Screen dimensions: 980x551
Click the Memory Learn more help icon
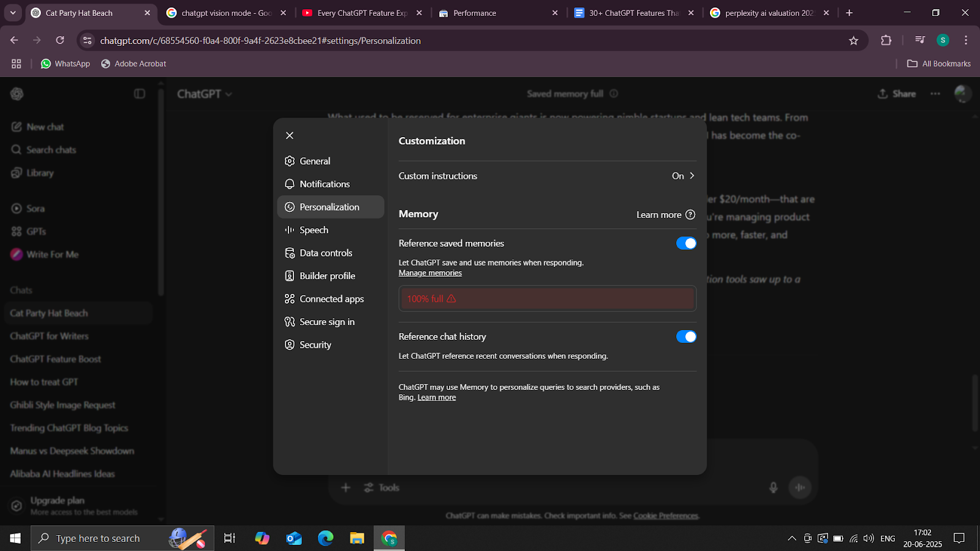pyautogui.click(x=690, y=214)
